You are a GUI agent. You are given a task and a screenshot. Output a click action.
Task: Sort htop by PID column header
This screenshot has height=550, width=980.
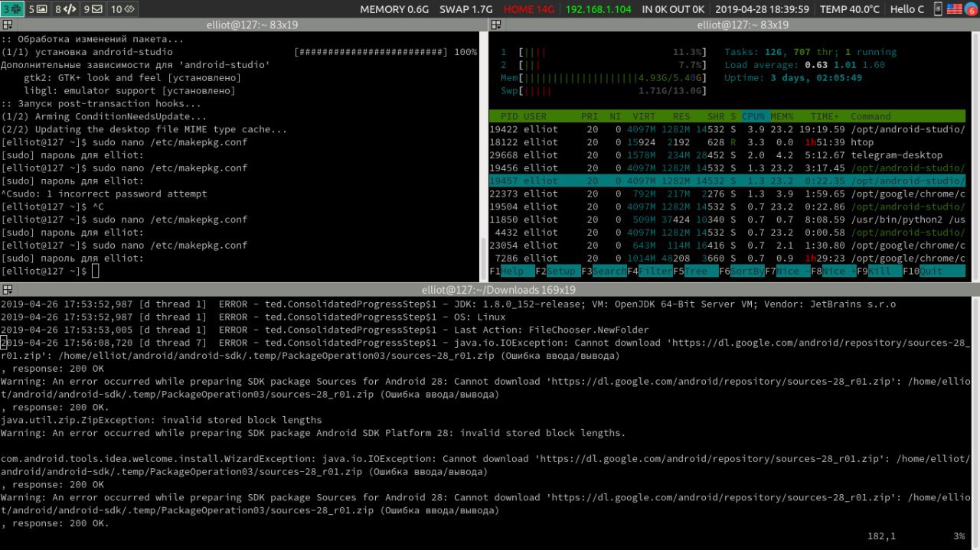[x=509, y=116]
